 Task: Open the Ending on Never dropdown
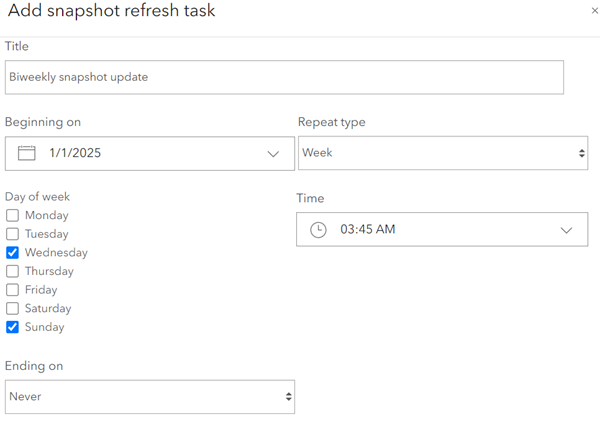click(x=149, y=396)
